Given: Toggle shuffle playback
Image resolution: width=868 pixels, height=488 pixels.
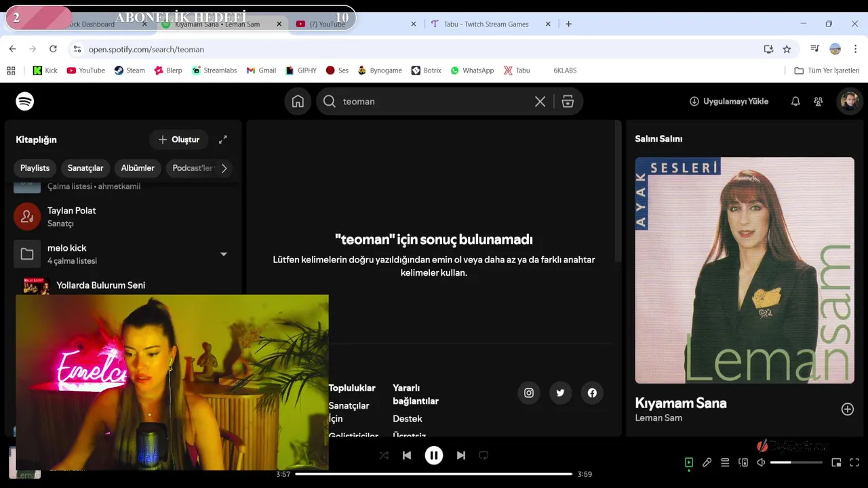Looking at the screenshot, I should [384, 455].
